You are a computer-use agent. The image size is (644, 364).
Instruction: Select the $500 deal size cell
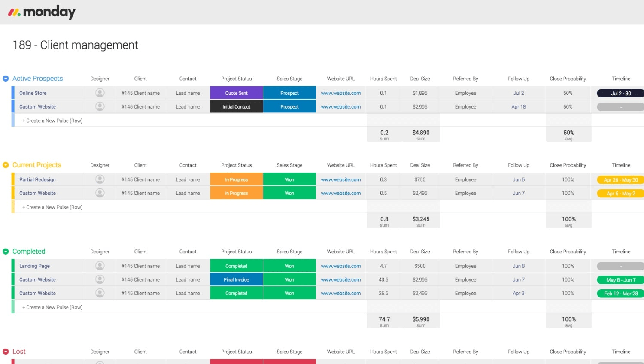click(x=420, y=266)
